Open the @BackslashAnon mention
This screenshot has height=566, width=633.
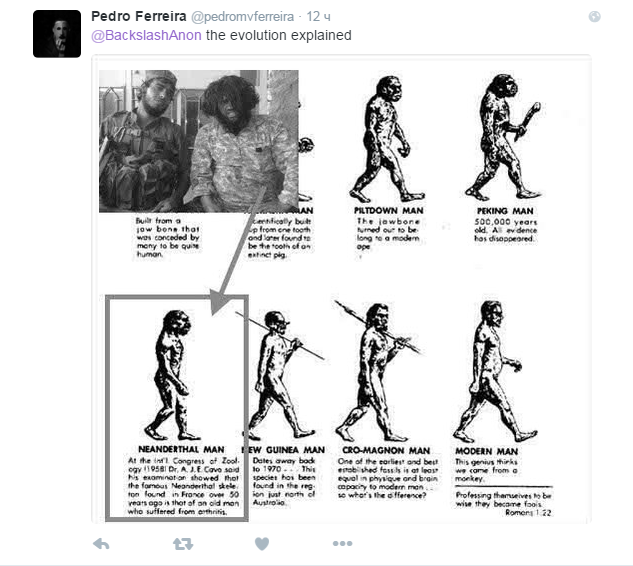(147, 36)
